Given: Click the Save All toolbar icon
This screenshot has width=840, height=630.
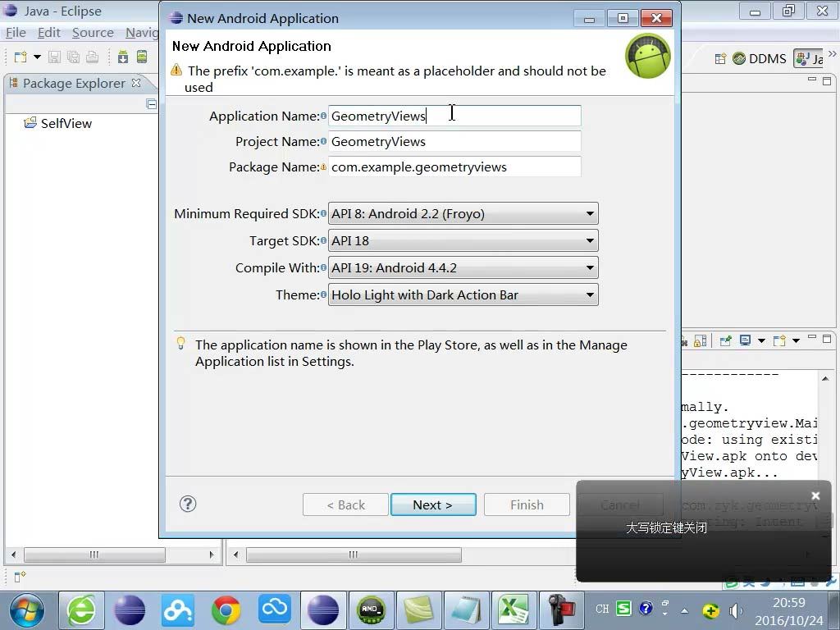Looking at the screenshot, I should [73, 57].
